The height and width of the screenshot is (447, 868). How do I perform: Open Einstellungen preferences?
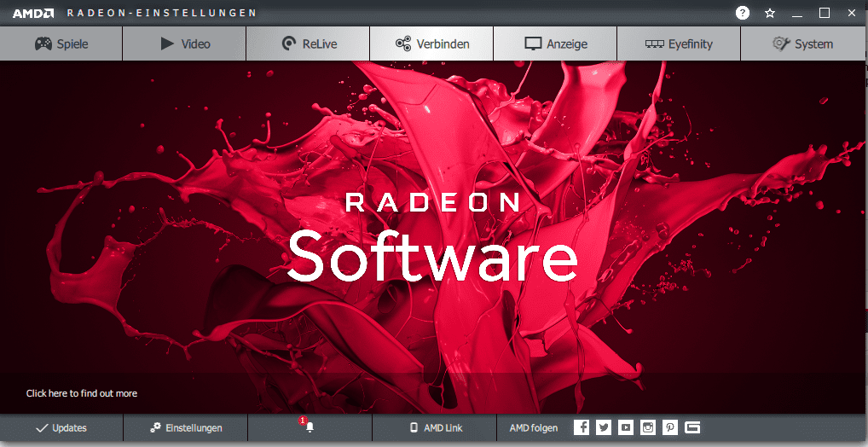[x=185, y=427]
